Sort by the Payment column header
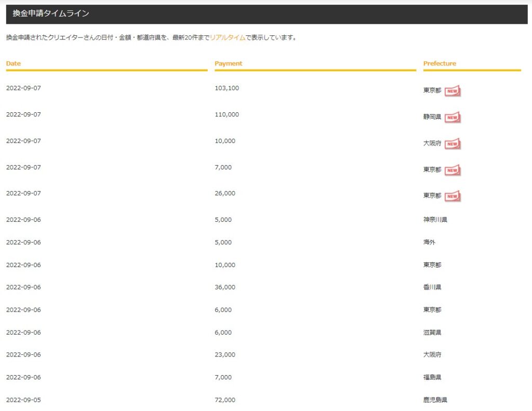 (x=229, y=63)
